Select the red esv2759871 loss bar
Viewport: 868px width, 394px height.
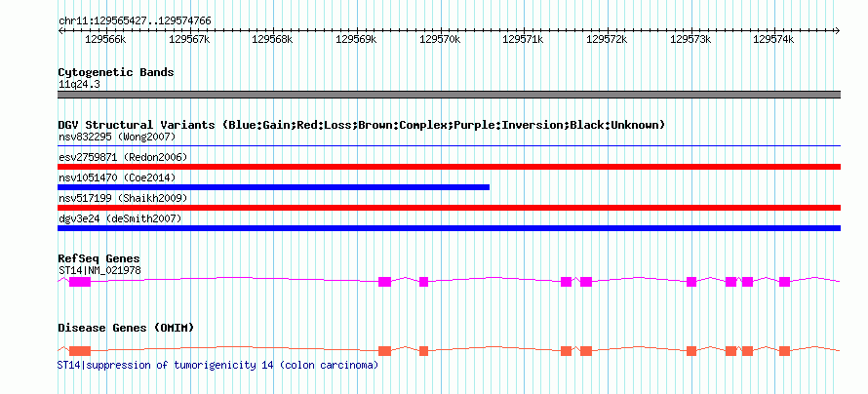tap(449, 167)
